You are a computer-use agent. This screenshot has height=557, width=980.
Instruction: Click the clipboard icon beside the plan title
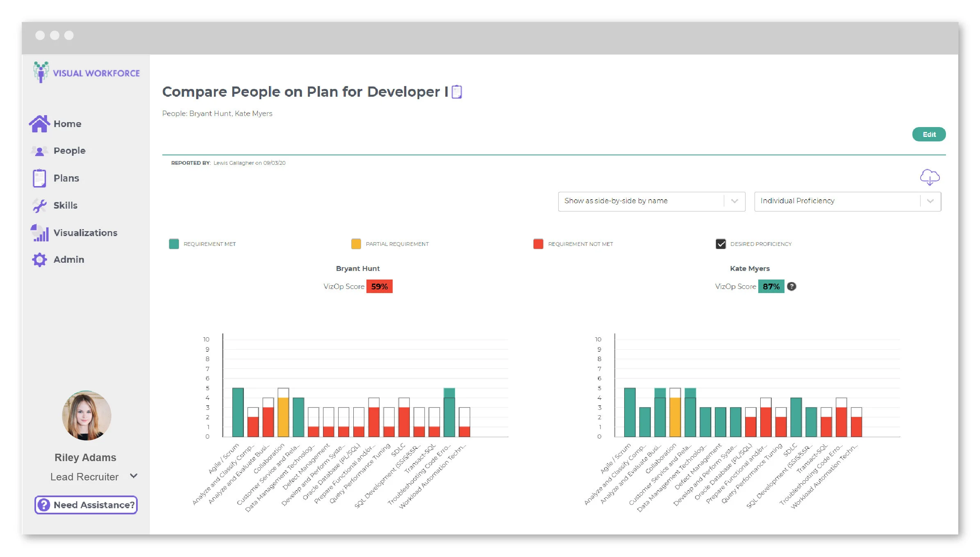click(x=456, y=92)
